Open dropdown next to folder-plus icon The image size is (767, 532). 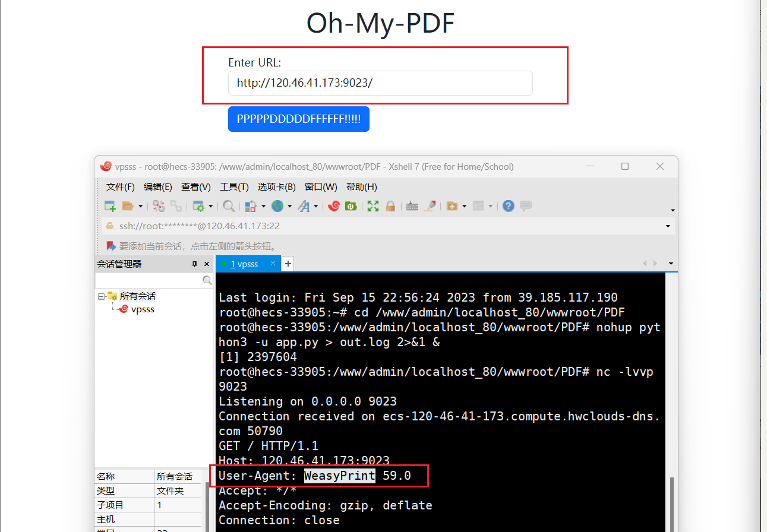(464, 207)
